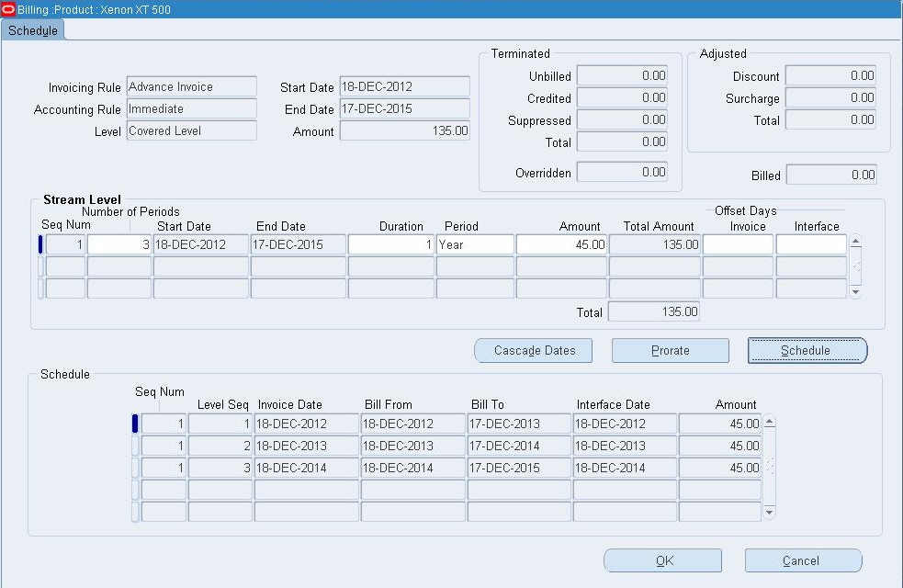903x588 pixels.
Task: Click the Total Amount cell showing 135.00
Action: click(x=654, y=243)
